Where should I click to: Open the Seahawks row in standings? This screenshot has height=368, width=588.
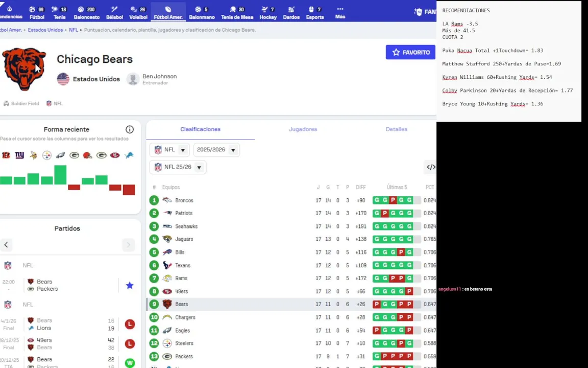(x=291, y=226)
